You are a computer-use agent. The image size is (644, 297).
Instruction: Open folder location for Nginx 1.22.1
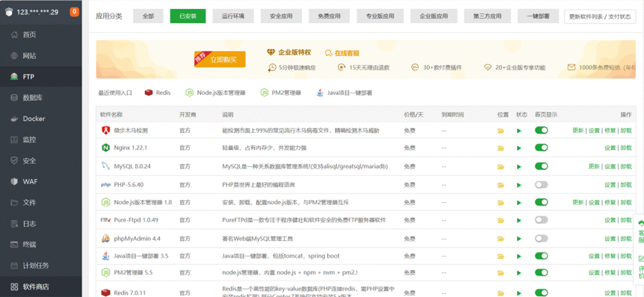coord(501,149)
